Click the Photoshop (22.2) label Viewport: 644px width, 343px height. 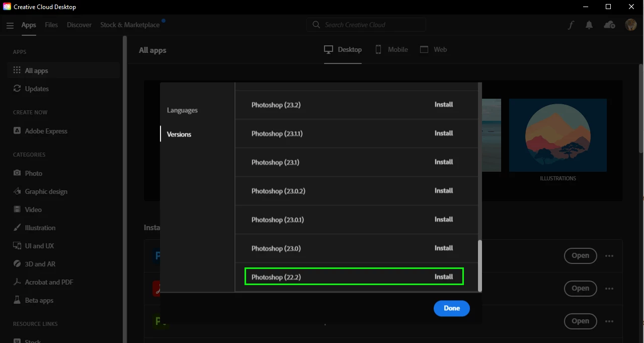coord(276,277)
